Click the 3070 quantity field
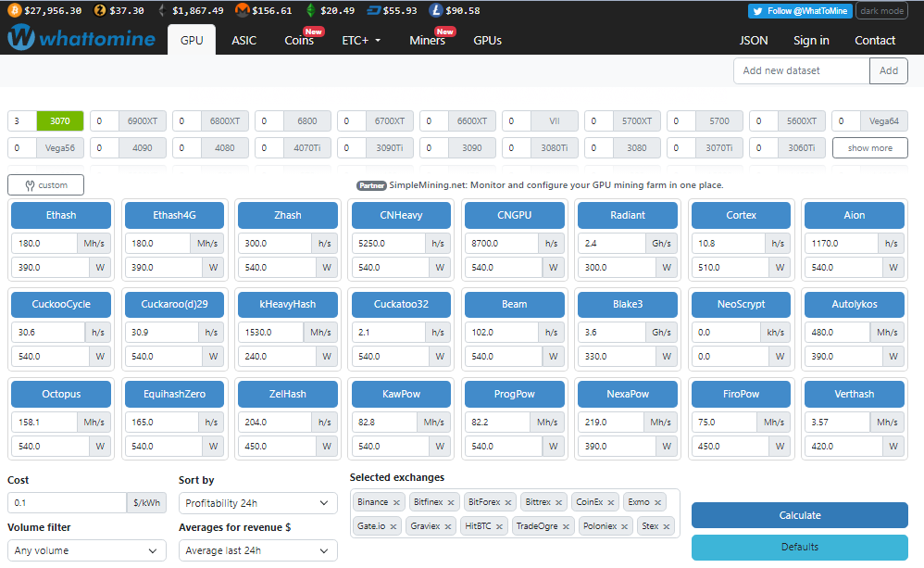 (22, 120)
